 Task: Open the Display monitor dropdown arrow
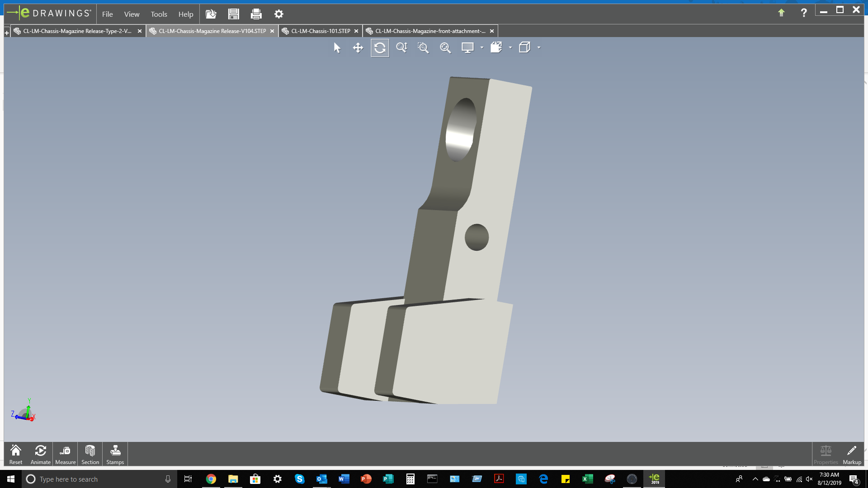[482, 47]
